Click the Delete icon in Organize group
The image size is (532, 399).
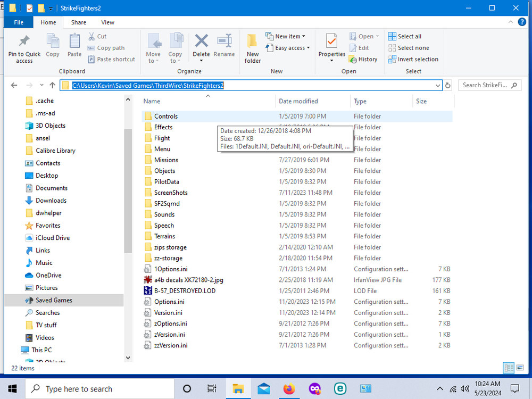coord(201,41)
